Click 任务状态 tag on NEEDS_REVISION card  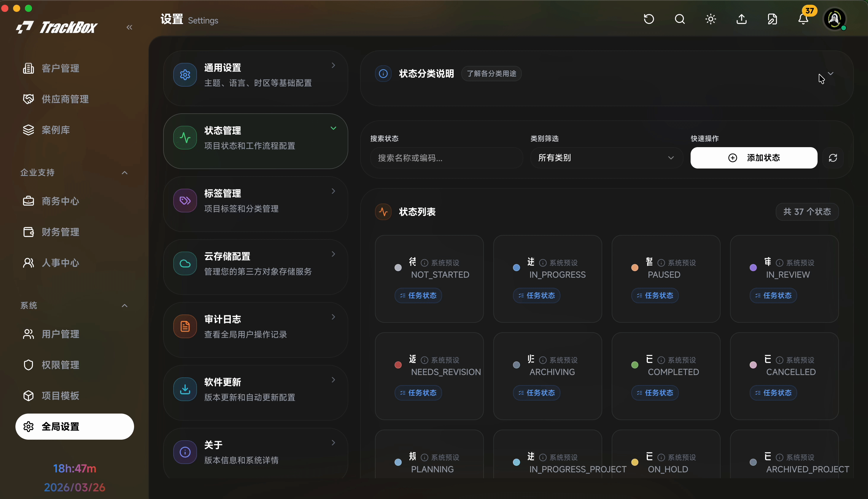418,393
